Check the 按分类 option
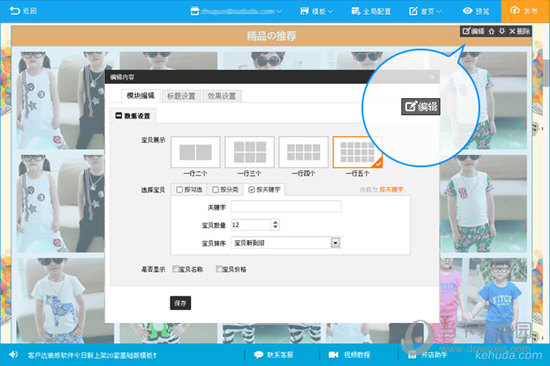This screenshot has width=550, height=366. point(215,190)
